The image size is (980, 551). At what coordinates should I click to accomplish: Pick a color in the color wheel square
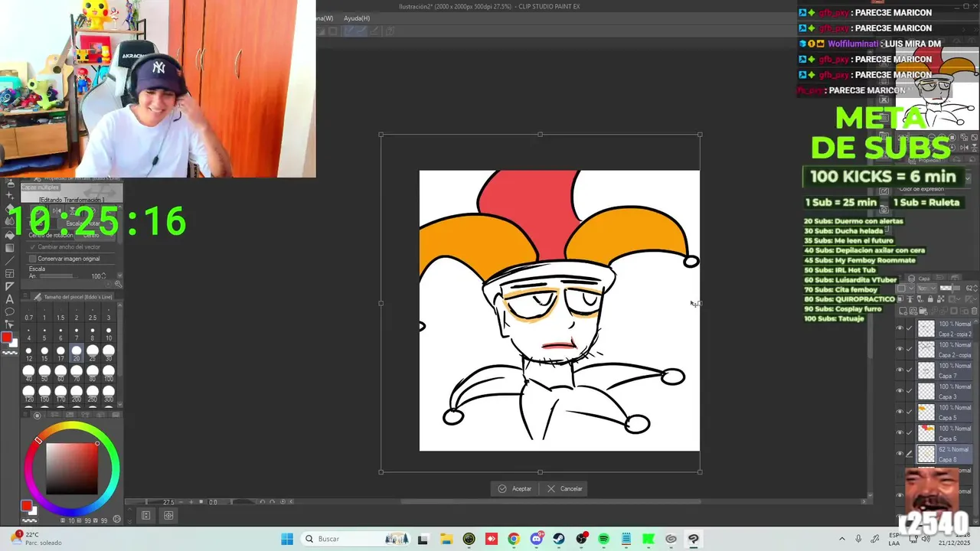71,468
